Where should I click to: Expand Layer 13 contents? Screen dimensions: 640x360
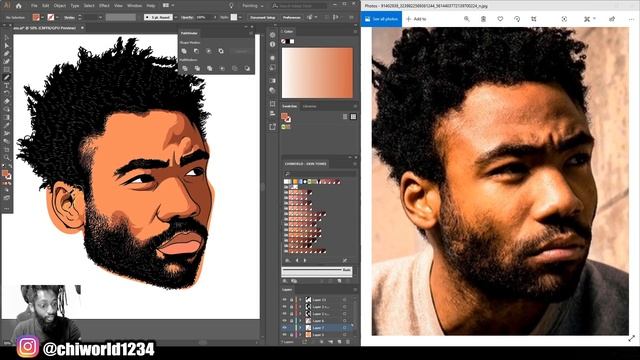point(300,300)
